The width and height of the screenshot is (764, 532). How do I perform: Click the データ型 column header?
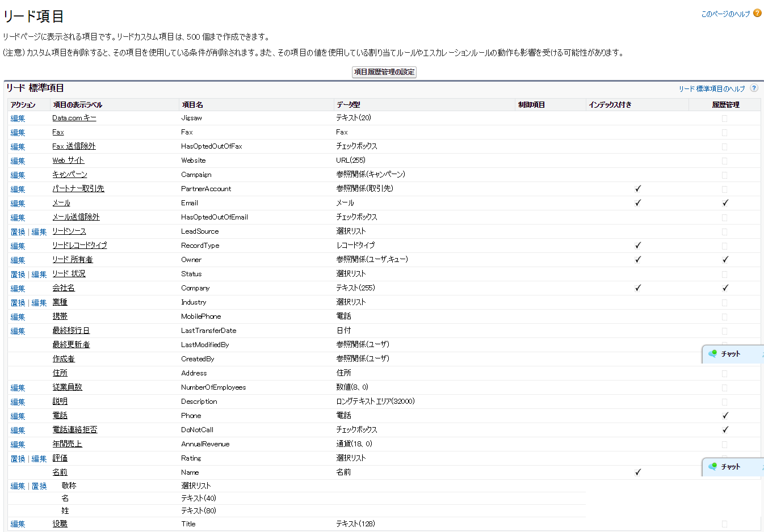click(348, 105)
